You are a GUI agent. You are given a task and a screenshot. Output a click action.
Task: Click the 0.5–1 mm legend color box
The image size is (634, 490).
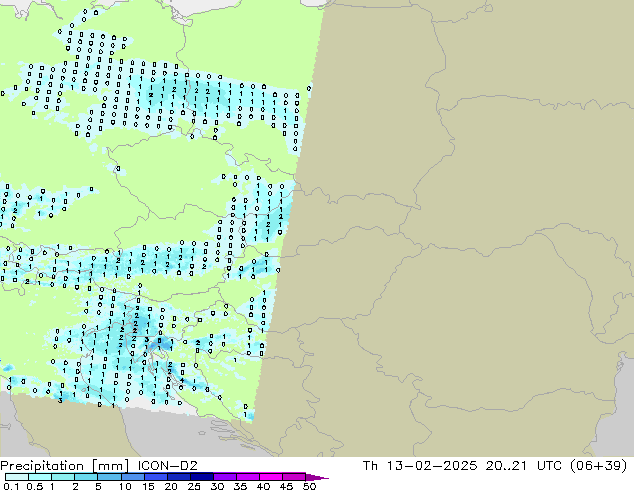(40, 477)
